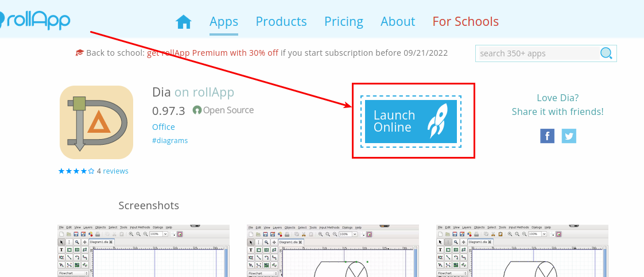Image resolution: width=644 pixels, height=277 pixels.
Task: Open the first Dia screenshot thumbnail
Action: click(x=143, y=251)
